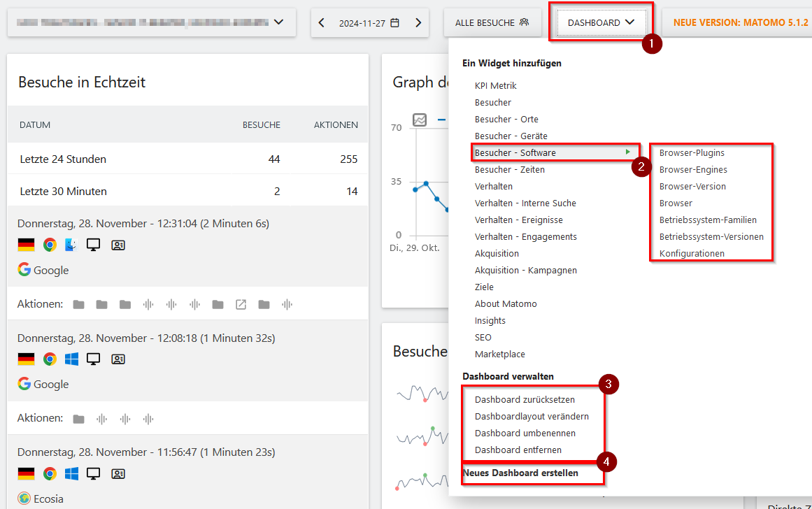This screenshot has width=812, height=509.
Task: Go to next date with right arrow
Action: tap(418, 23)
